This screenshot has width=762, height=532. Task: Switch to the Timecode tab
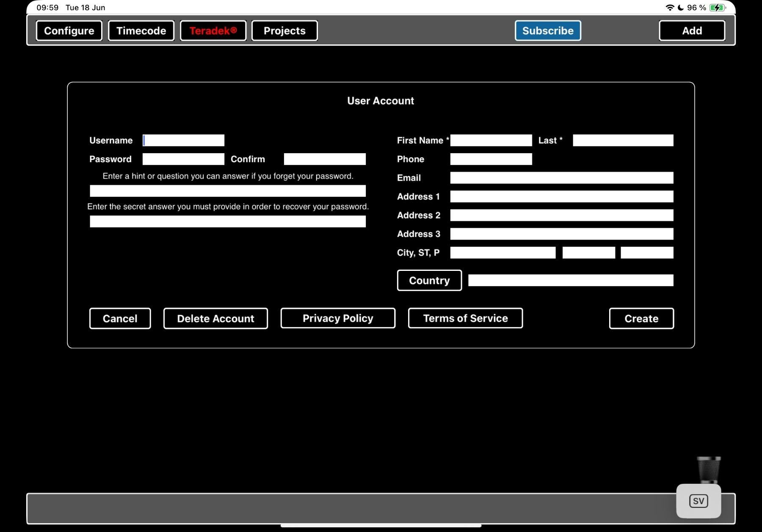point(141,30)
